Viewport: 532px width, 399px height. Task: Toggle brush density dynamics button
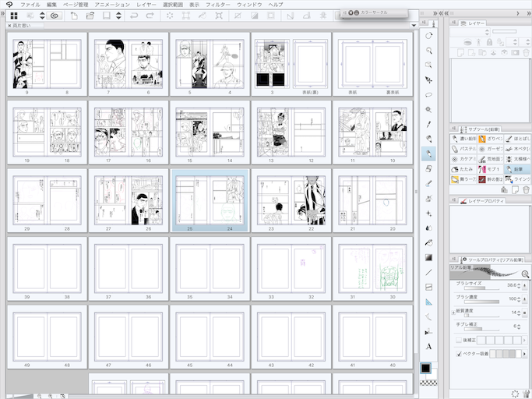click(x=525, y=299)
